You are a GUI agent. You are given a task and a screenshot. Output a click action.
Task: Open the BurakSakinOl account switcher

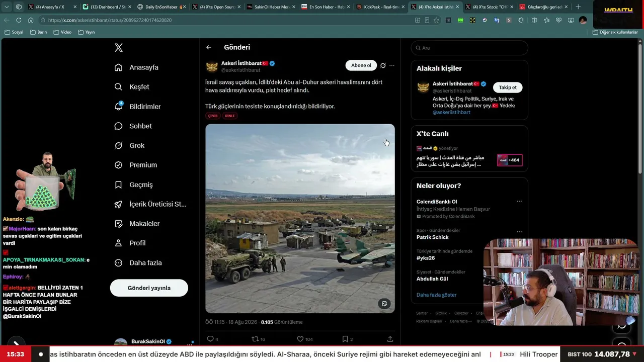click(x=154, y=343)
